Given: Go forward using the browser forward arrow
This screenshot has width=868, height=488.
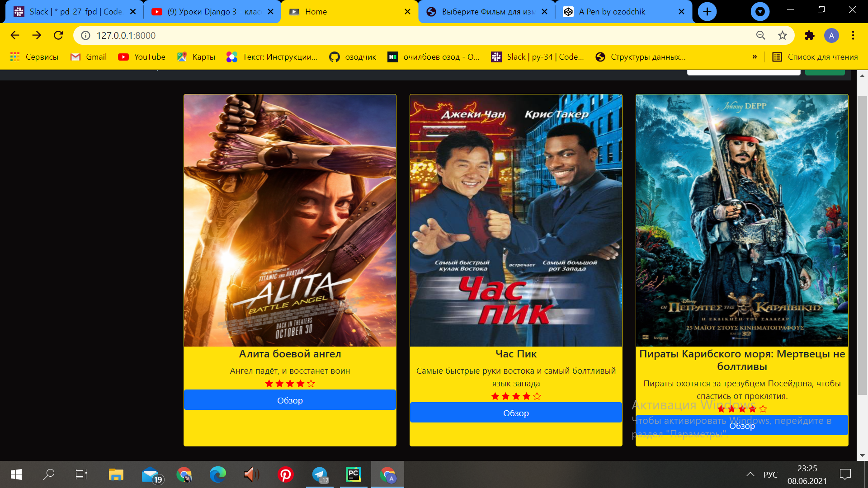Looking at the screenshot, I should (x=37, y=35).
